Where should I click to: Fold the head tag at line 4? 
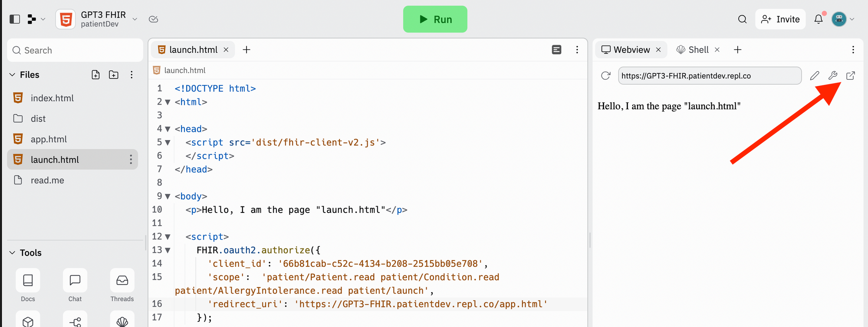click(x=168, y=129)
